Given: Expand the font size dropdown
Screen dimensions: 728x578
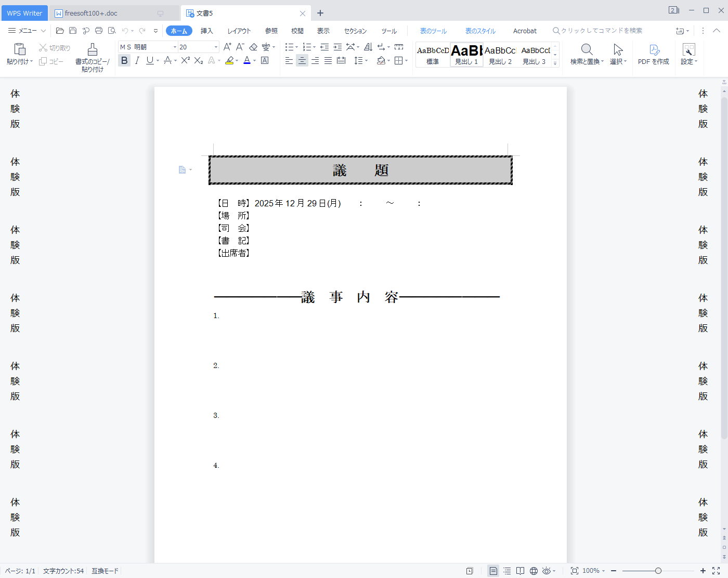Looking at the screenshot, I should point(216,47).
